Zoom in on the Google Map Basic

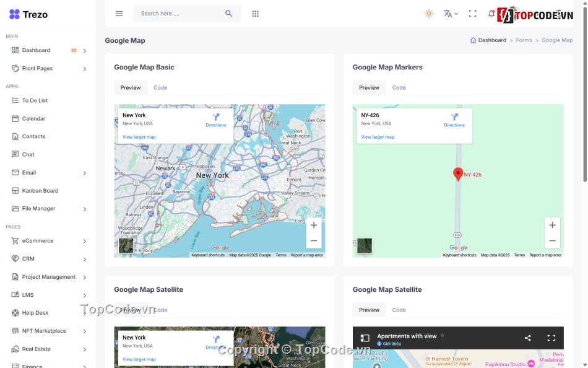click(314, 226)
